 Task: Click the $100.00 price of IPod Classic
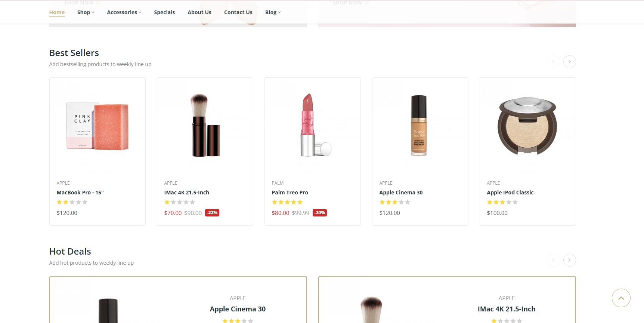tap(497, 213)
